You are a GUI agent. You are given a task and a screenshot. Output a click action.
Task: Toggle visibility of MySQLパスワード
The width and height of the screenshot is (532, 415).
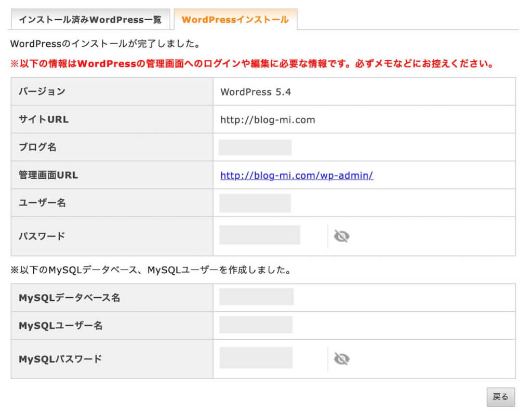point(342,359)
